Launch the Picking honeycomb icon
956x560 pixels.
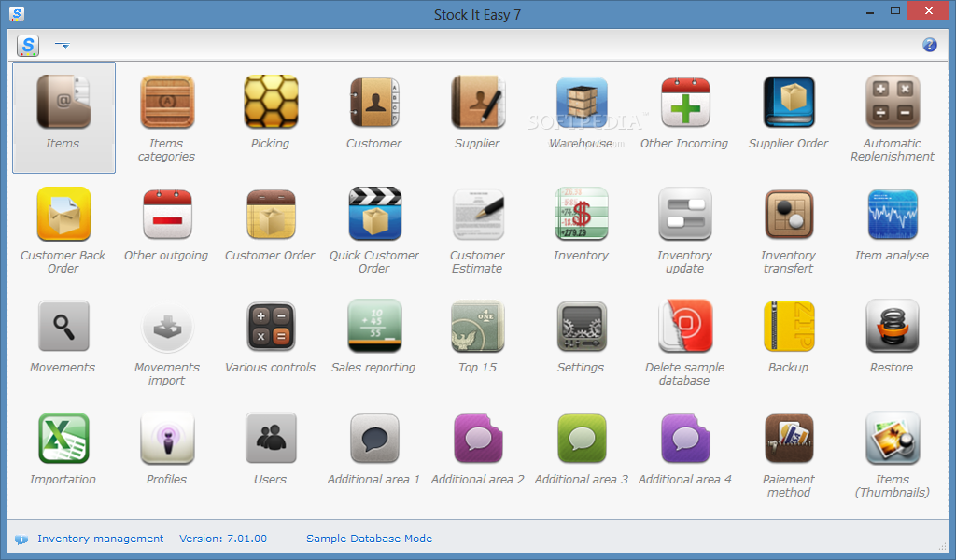point(271,103)
